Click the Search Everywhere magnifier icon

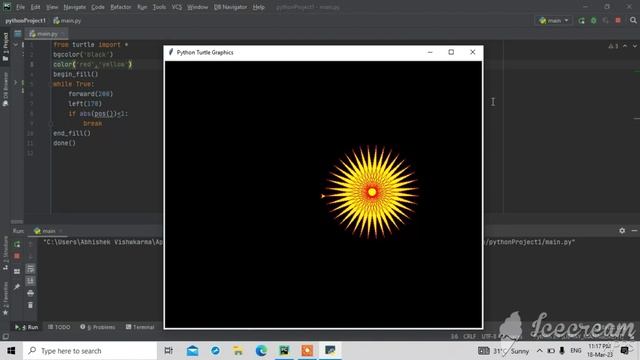[633, 20]
